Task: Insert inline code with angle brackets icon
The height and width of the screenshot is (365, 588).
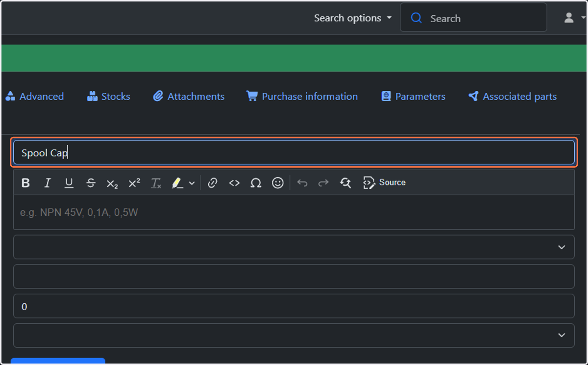Action: click(x=234, y=183)
